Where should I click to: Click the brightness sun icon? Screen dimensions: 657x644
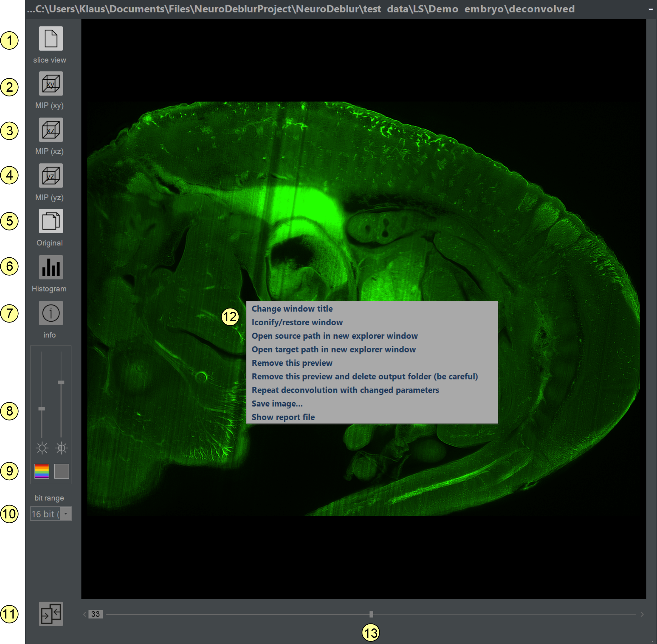point(42,448)
